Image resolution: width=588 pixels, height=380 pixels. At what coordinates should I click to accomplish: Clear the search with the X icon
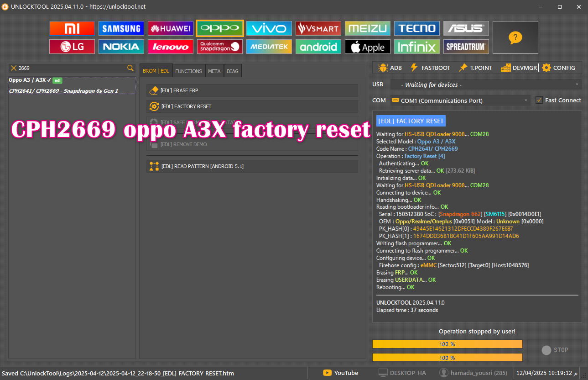14,68
